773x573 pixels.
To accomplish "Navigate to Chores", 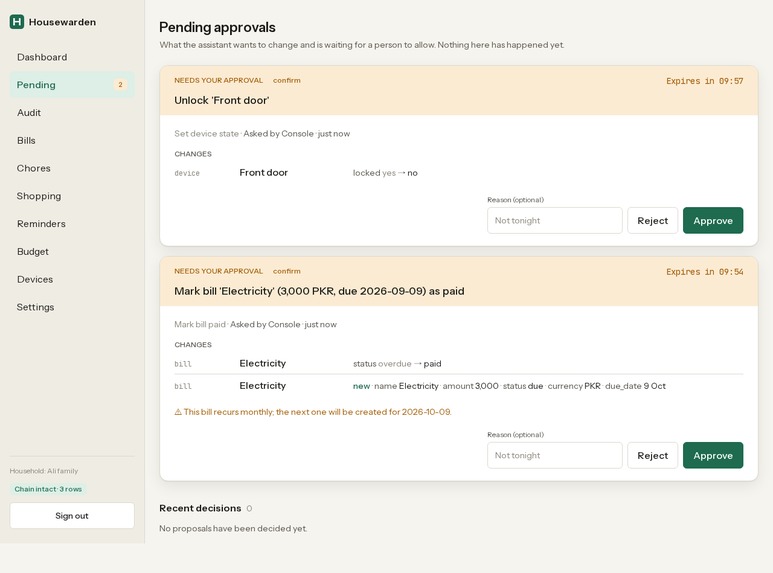I will tap(72, 168).
